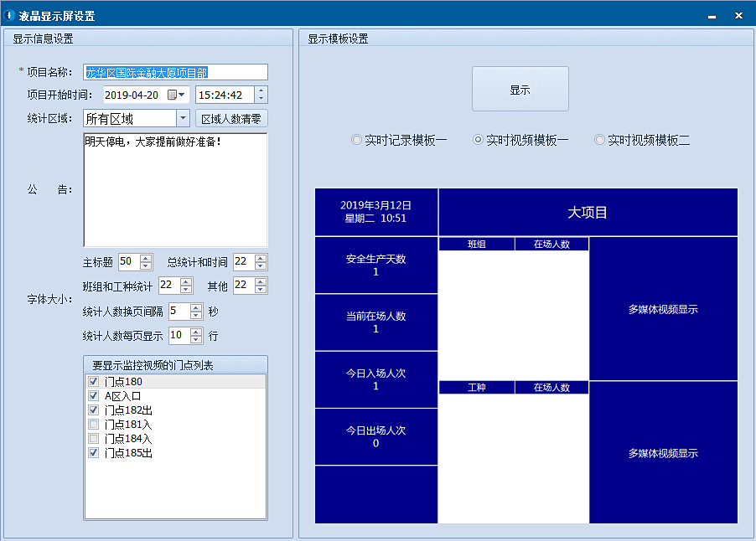Viewport: 756px width, 541px height.
Task: Click the upper 多媒体视频显示 preview area
Action: pos(663,309)
